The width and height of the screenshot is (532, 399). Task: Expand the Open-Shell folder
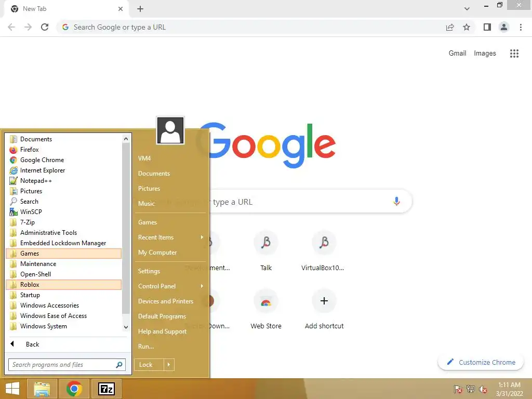[x=63, y=274]
